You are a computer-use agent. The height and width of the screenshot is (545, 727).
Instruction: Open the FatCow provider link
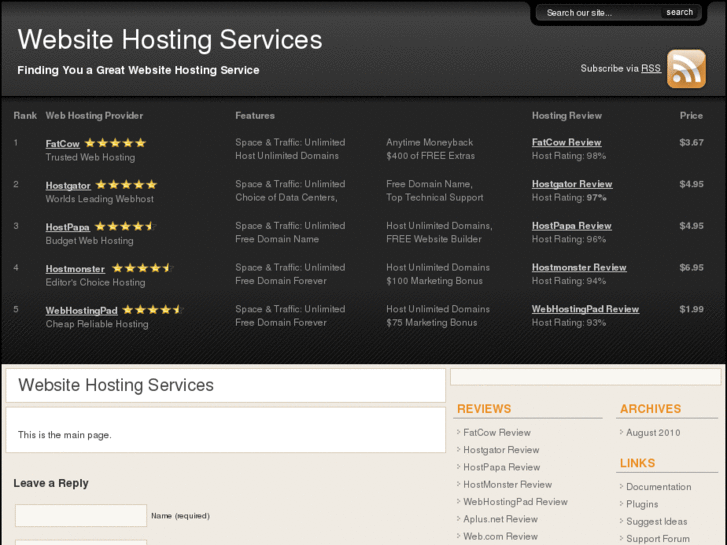[63, 144]
